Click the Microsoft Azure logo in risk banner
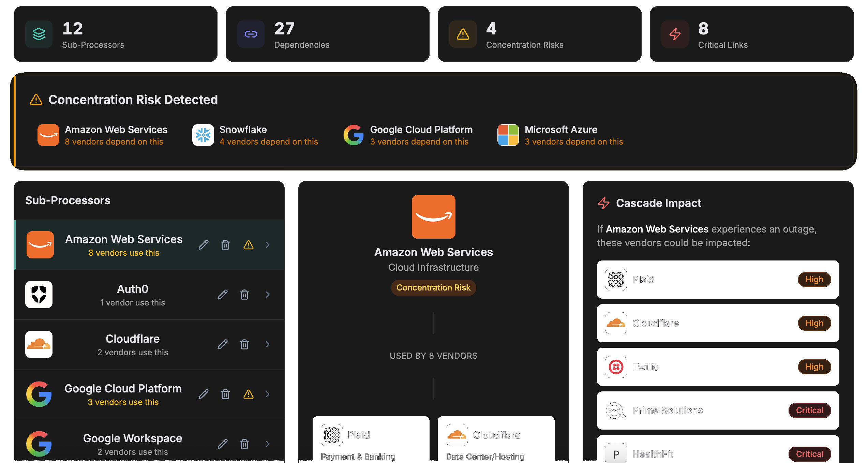Image resolution: width=868 pixels, height=463 pixels. tap(508, 135)
